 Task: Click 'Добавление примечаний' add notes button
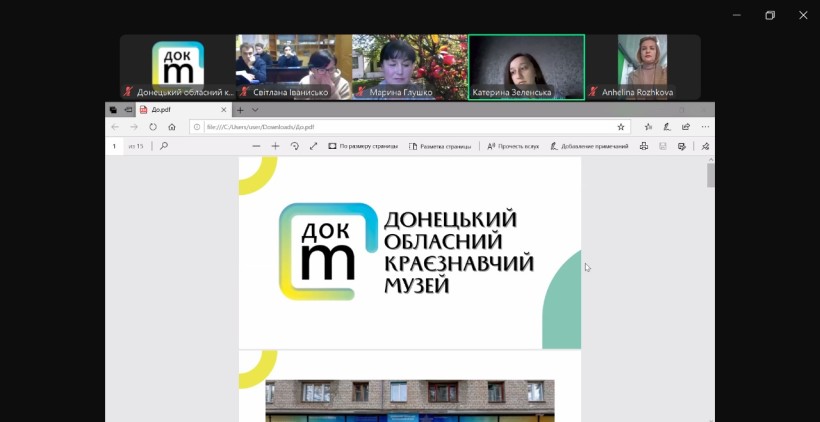(x=589, y=146)
